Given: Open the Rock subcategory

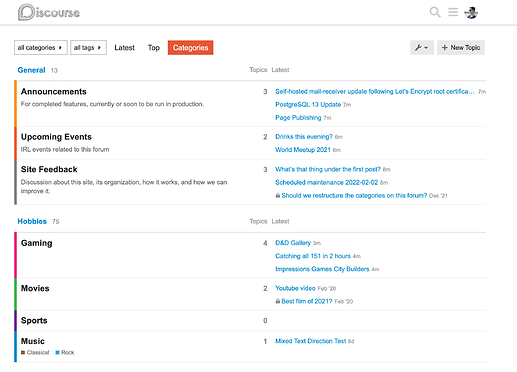Looking at the screenshot, I should tap(68, 352).
